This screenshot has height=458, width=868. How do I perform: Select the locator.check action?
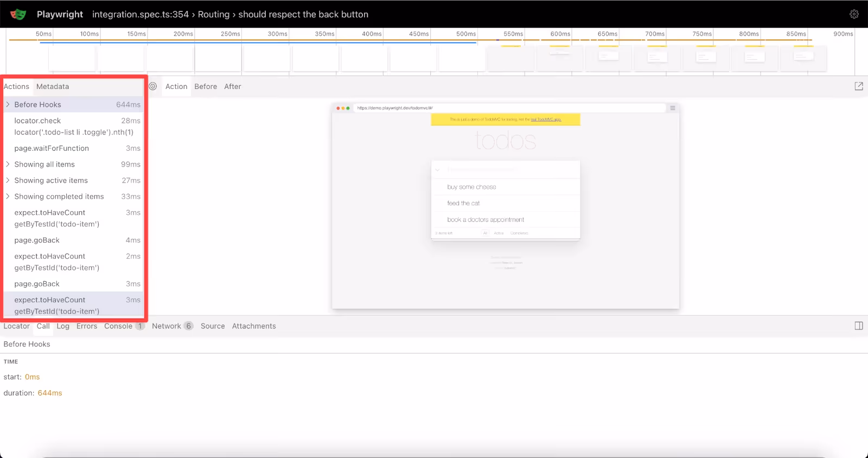(x=73, y=126)
